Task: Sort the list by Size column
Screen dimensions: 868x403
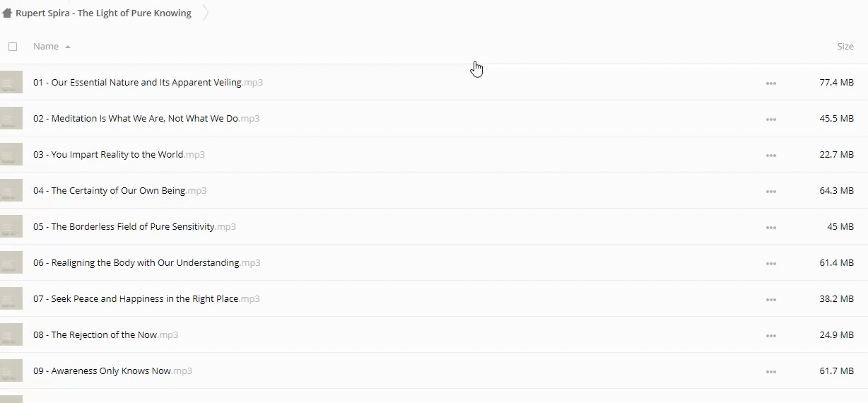Action: (845, 47)
